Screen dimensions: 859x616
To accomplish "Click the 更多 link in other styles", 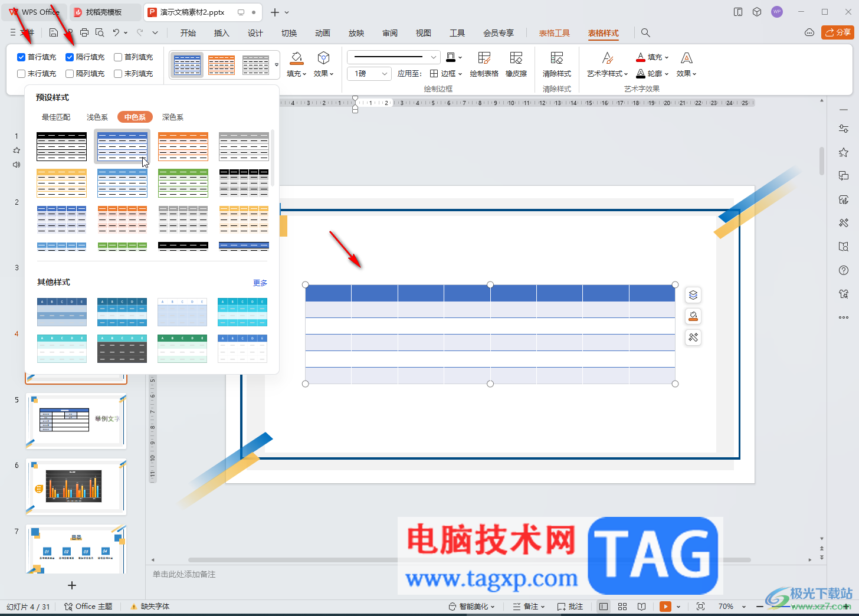I will [260, 283].
